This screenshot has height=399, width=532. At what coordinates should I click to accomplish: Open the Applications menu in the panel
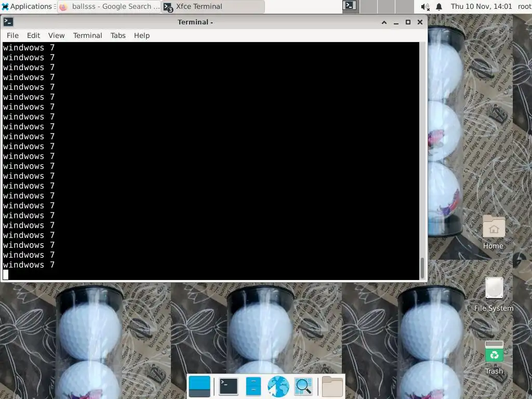[28, 6]
